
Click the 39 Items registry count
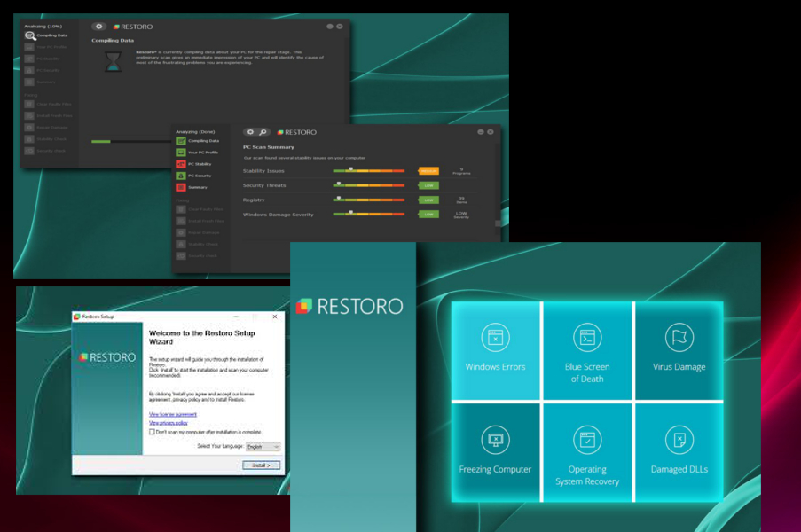(461, 200)
